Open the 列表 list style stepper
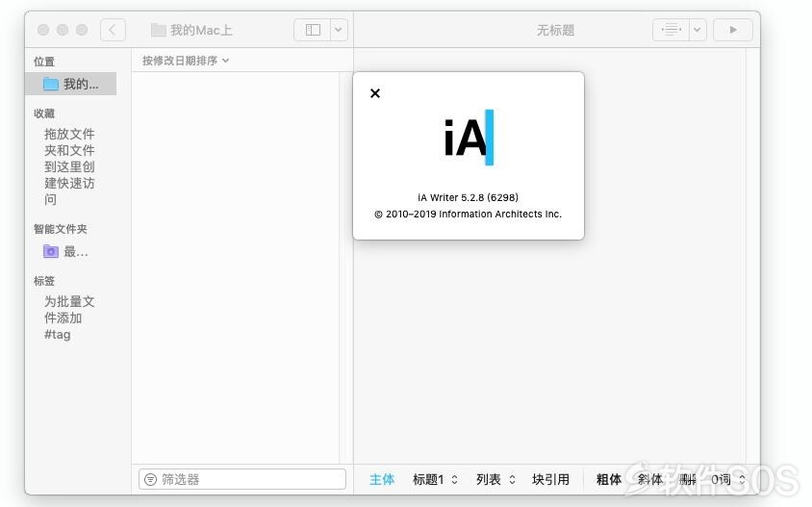 (495, 479)
